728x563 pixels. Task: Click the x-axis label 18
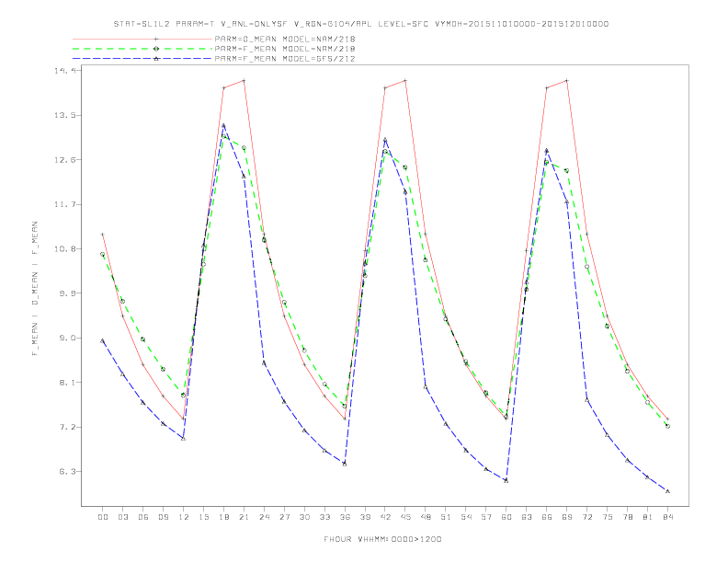tap(223, 517)
